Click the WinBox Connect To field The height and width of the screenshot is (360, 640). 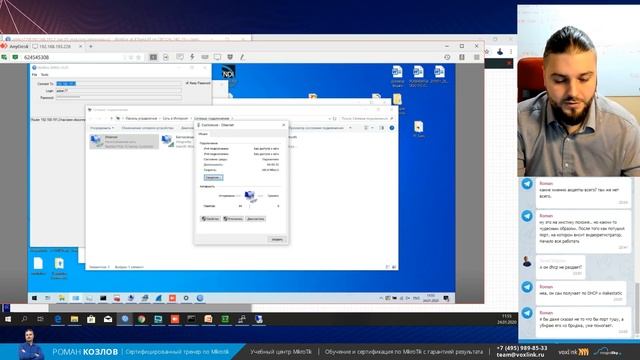click(118, 84)
